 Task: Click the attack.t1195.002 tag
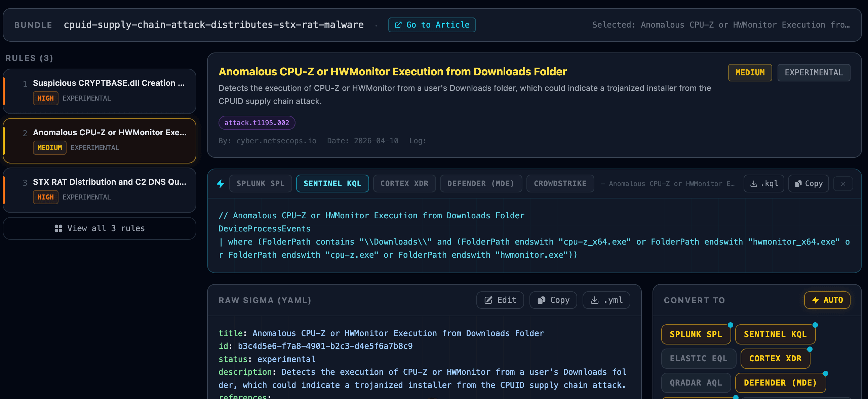(257, 123)
